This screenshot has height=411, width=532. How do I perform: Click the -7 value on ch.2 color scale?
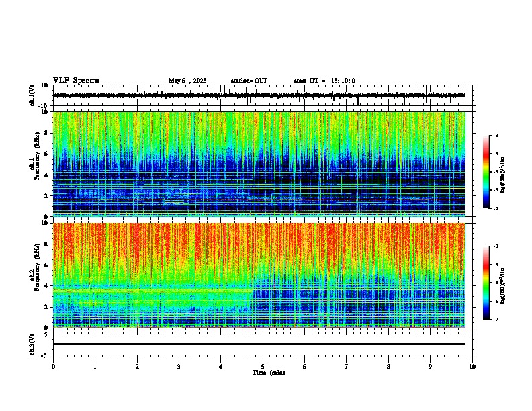pos(495,319)
